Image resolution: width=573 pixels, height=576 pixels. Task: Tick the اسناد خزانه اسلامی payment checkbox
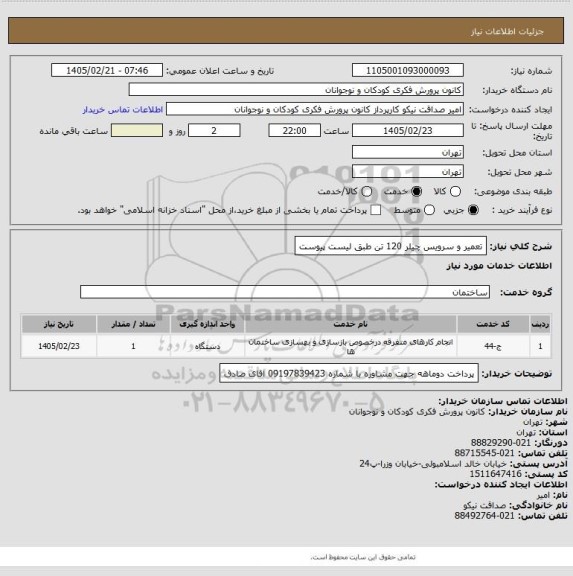coord(375,210)
